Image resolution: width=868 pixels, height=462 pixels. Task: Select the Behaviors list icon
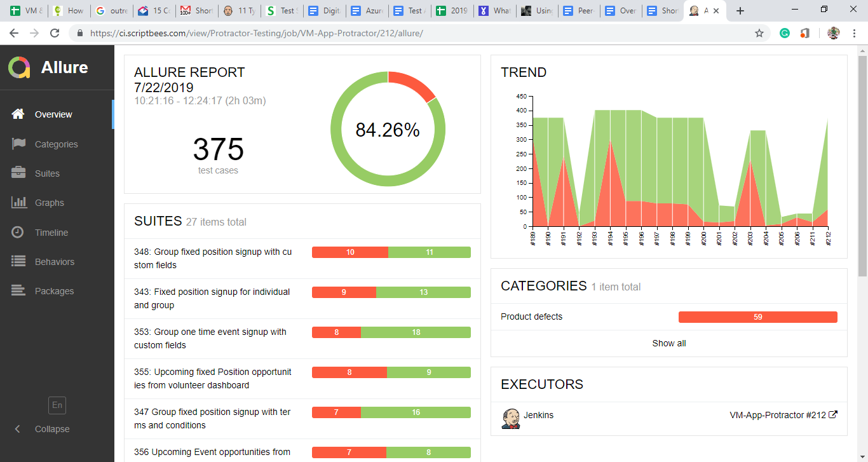click(18, 261)
